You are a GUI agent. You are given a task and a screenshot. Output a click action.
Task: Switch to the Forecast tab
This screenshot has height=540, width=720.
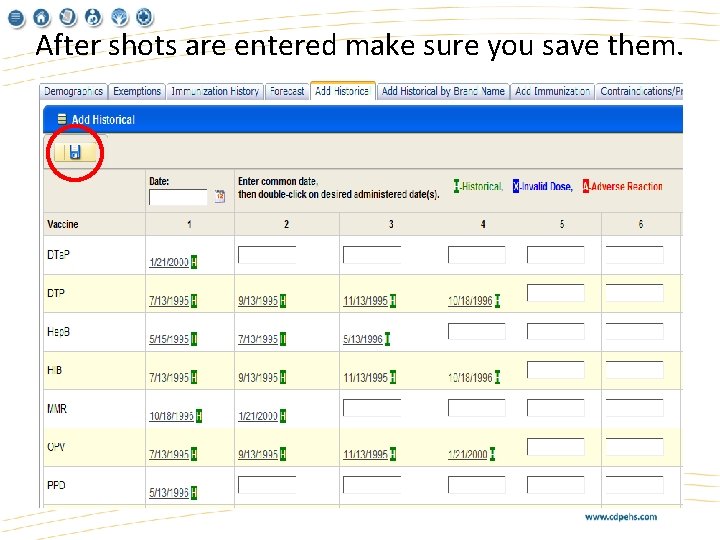(x=287, y=91)
